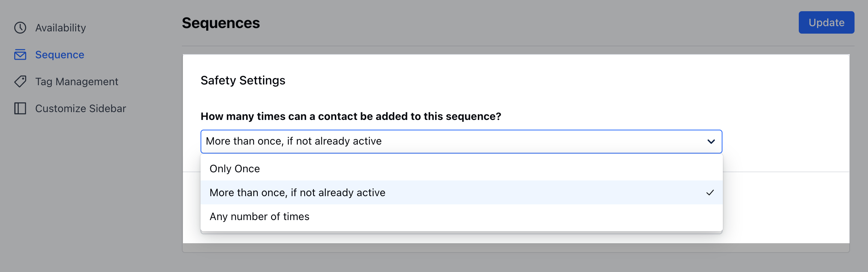The height and width of the screenshot is (272, 868).
Task: Click the Customize Sidebar panel icon
Action: pyautogui.click(x=20, y=108)
